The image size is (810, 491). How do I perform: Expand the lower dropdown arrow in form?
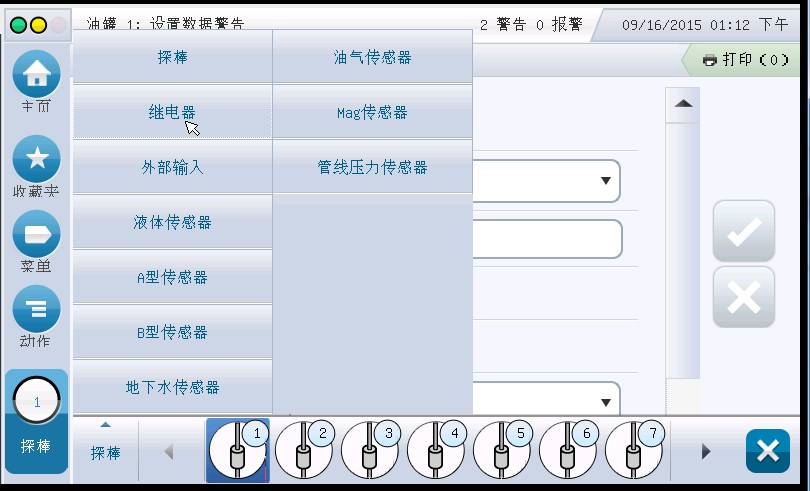[605, 402]
